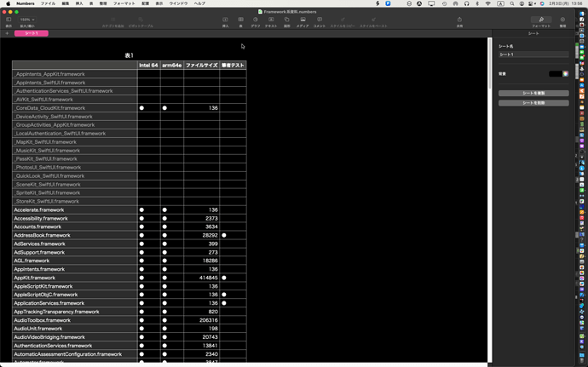
Task: Click the Bluetooth menu bar icon
Action: coord(477,3)
